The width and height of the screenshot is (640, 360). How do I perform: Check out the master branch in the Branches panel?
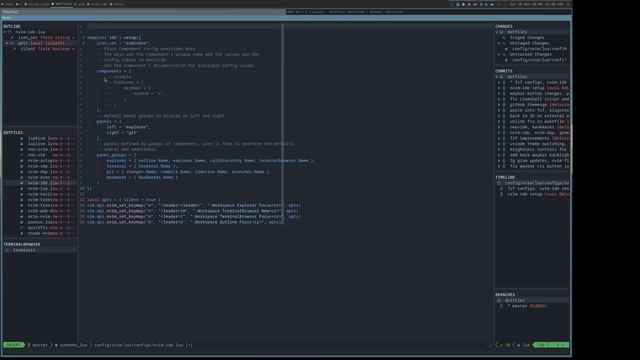(x=527, y=306)
